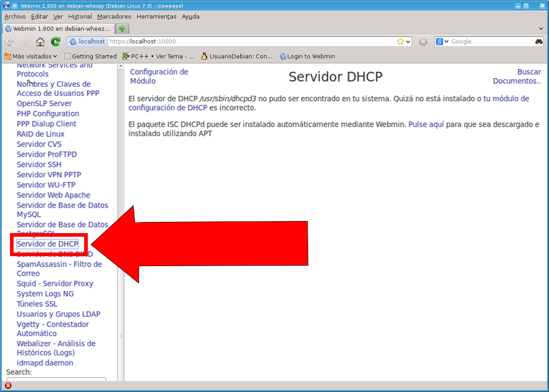Image resolution: width=549 pixels, height=392 pixels.
Task: Open idmapd daemon module
Action: pos(45,363)
